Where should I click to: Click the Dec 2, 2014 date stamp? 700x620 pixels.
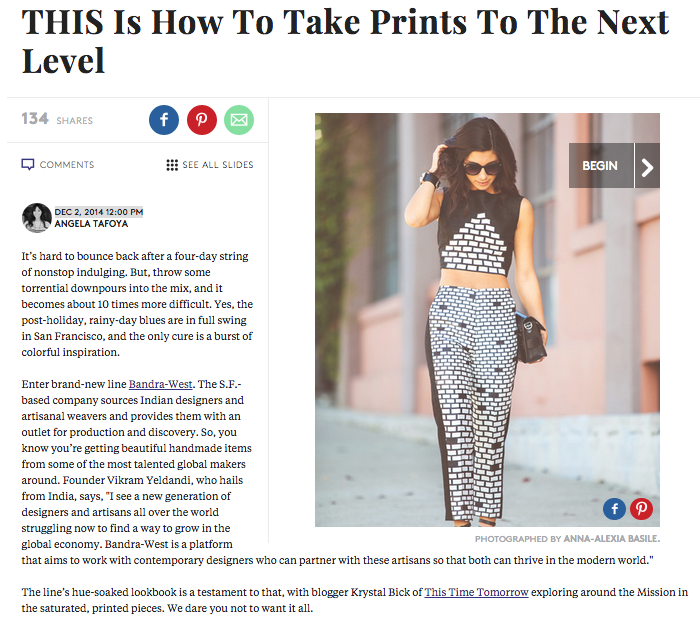pos(99,212)
